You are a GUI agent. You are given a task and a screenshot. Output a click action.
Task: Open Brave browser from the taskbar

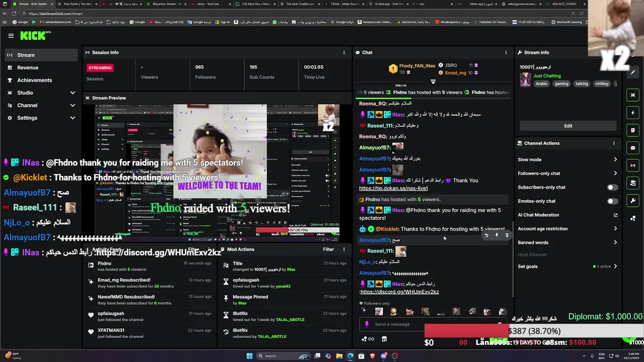coord(373,356)
